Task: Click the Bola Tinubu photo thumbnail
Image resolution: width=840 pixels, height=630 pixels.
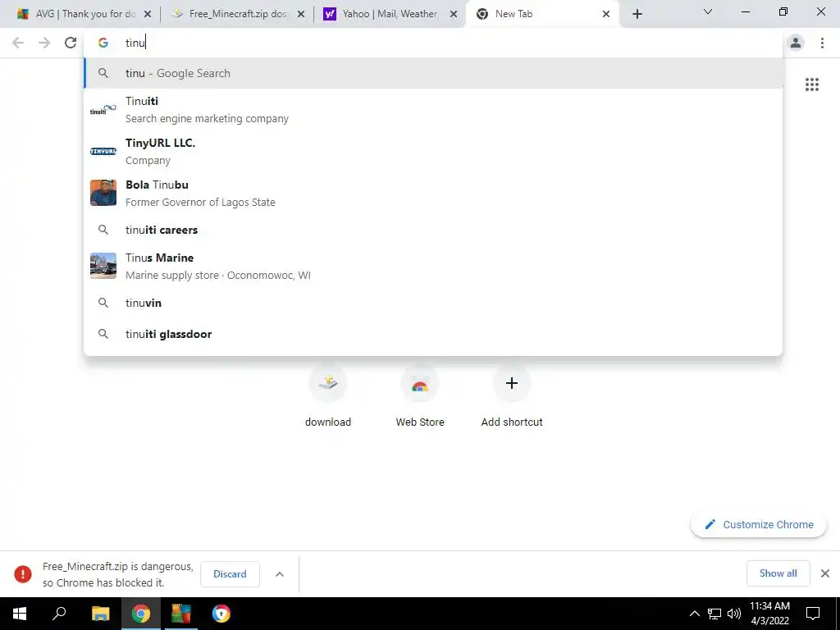Action: (103, 193)
